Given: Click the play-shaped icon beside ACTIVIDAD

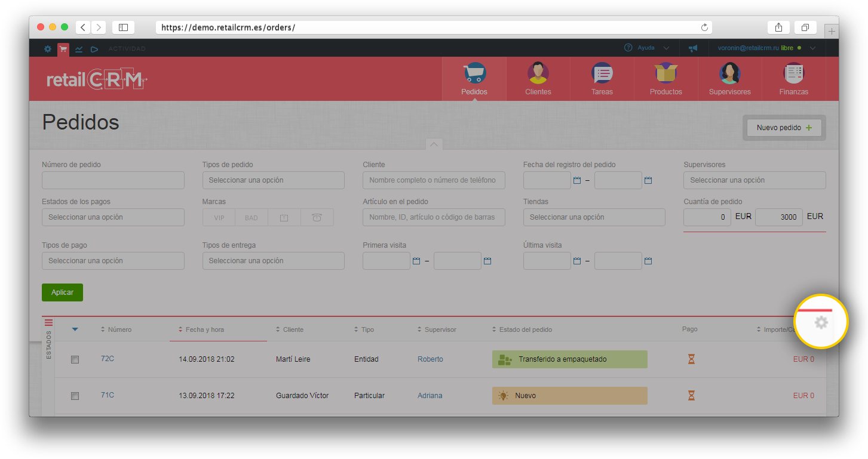Looking at the screenshot, I should tap(94, 49).
